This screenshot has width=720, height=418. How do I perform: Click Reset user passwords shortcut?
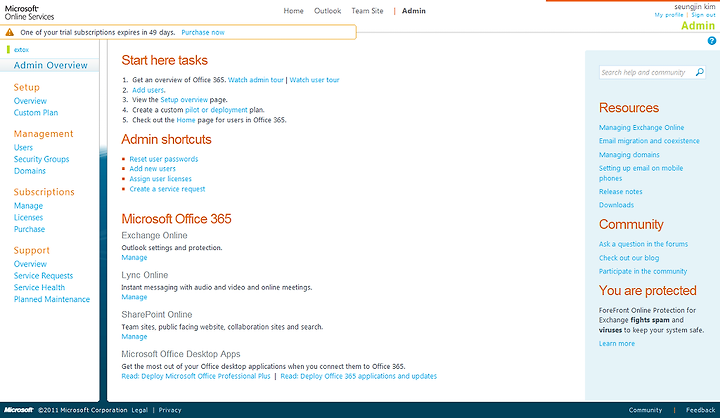(163, 159)
